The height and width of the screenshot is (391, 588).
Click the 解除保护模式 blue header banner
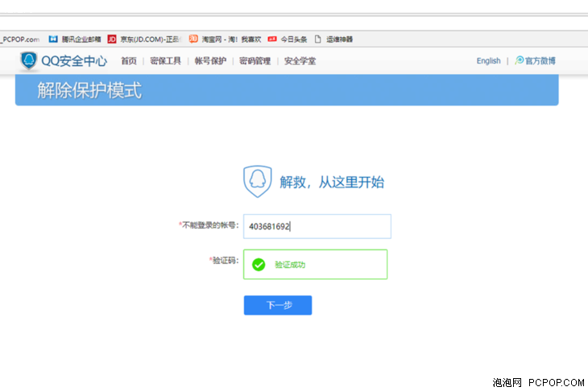[x=286, y=90]
